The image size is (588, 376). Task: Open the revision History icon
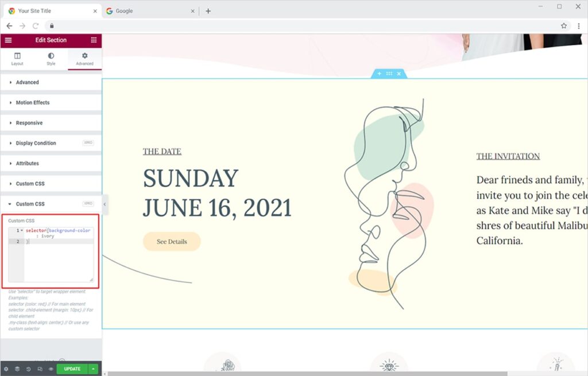tap(28, 369)
